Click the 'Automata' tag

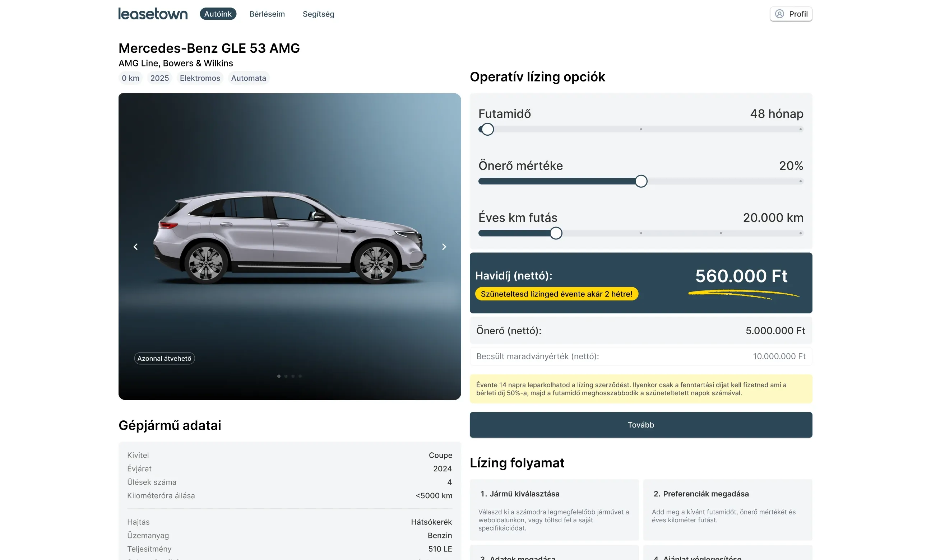point(249,78)
